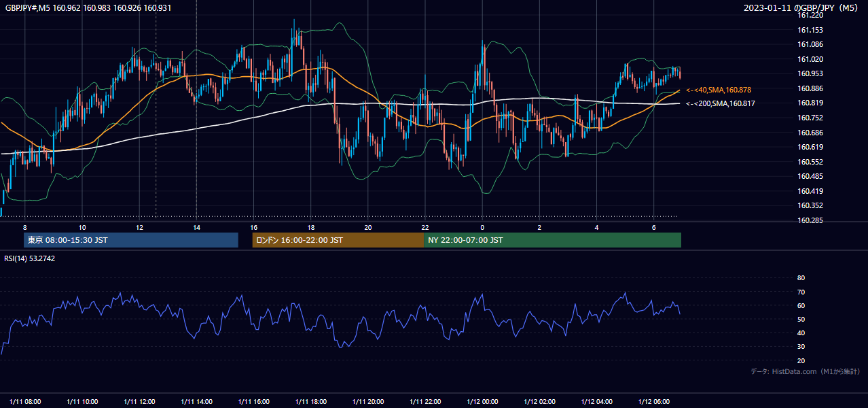
Task: Click RSI scale value 40
Action: [x=801, y=333]
